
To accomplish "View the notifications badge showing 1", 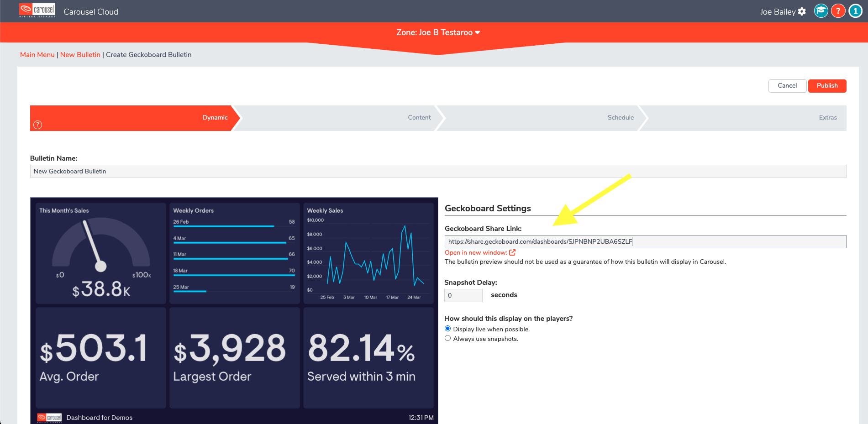I will (855, 11).
